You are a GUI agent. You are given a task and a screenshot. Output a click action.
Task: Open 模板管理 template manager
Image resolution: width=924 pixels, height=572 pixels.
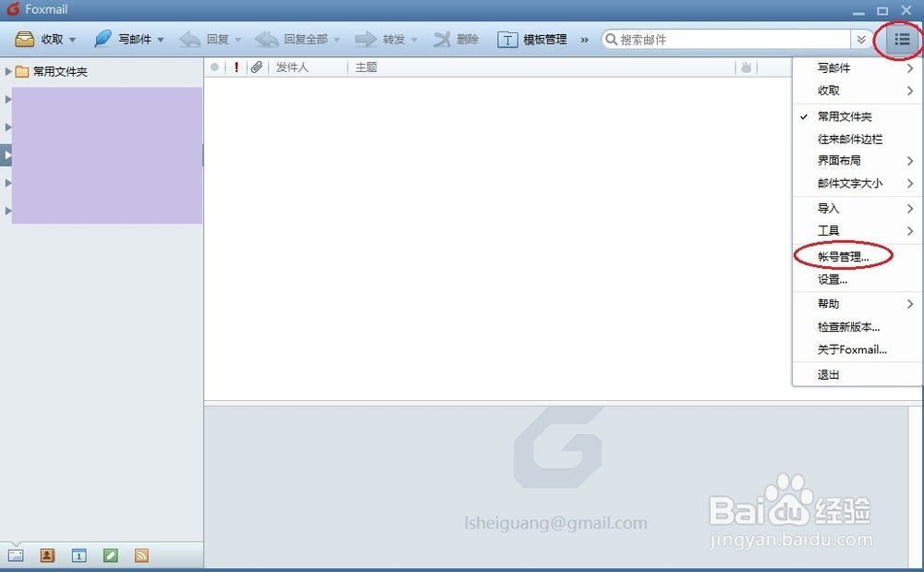(532, 40)
